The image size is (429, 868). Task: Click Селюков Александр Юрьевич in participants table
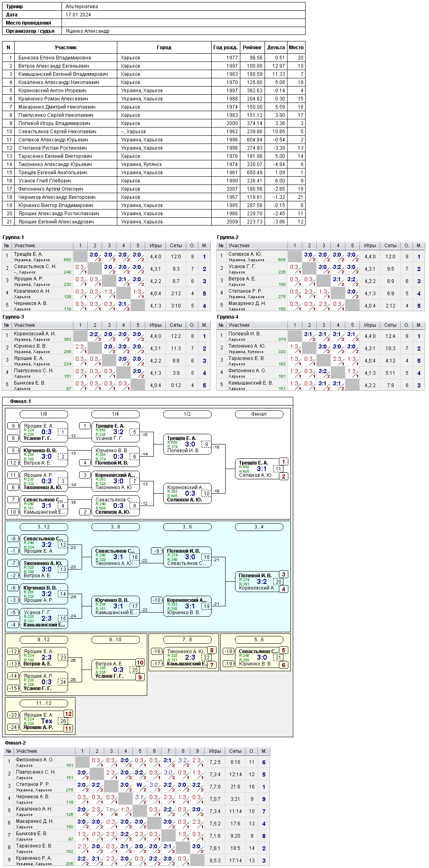click(x=53, y=140)
